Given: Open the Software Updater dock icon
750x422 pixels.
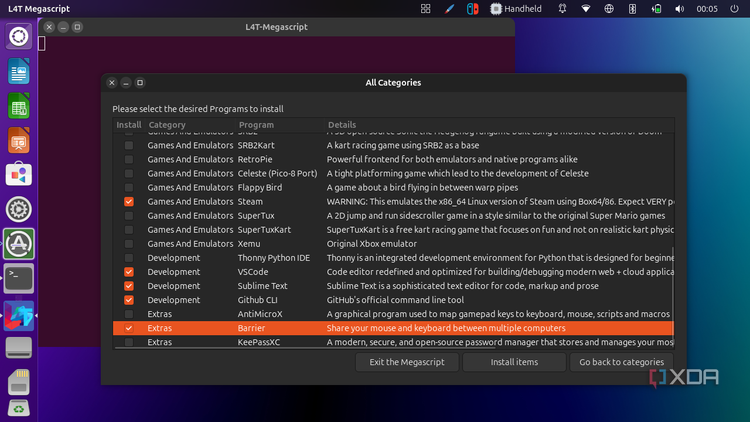Looking at the screenshot, I should 19,244.
